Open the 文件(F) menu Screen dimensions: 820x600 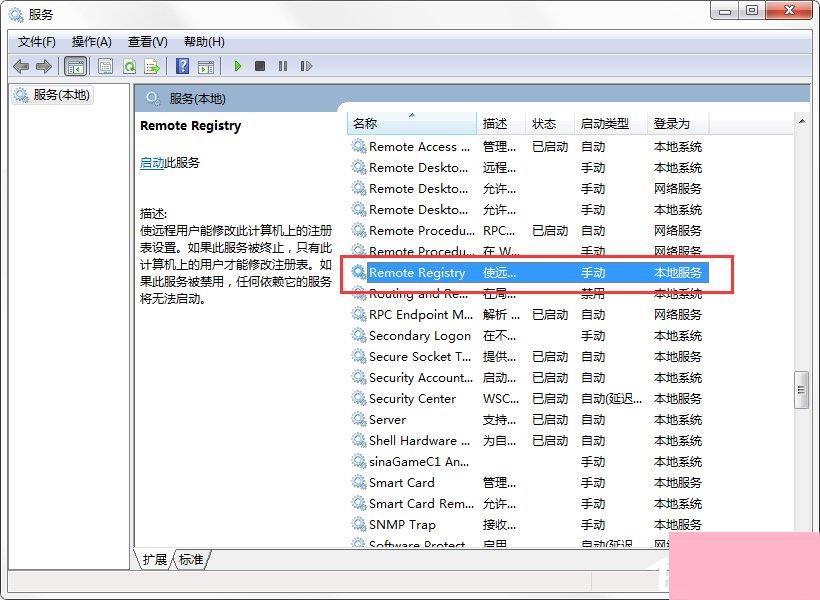(37, 41)
